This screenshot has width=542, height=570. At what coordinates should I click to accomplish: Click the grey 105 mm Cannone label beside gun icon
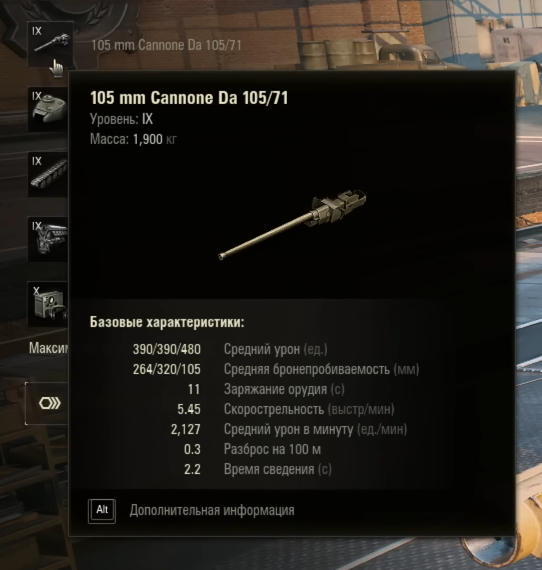click(166, 45)
